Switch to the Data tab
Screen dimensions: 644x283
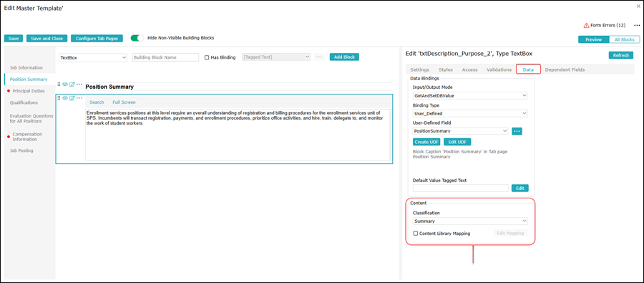tap(528, 69)
